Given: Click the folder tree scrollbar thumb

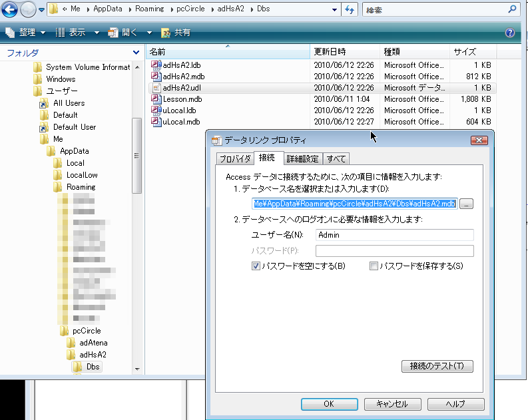Looking at the screenshot, I should click(x=136, y=156).
